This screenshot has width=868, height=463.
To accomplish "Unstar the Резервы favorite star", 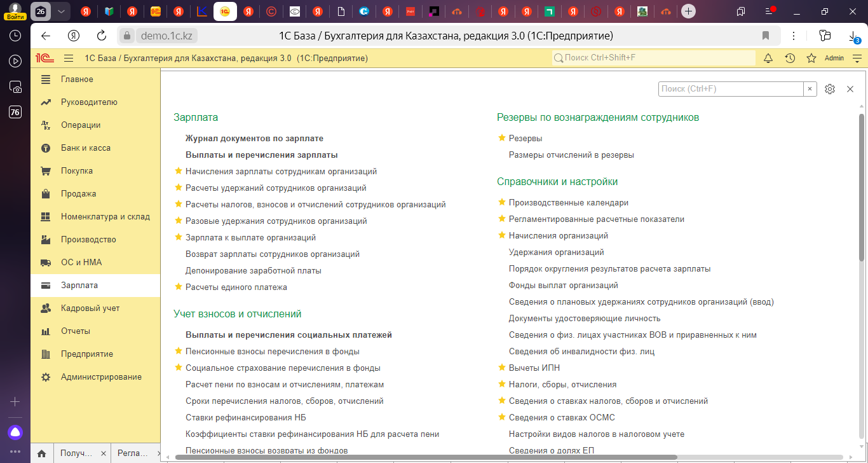I will [502, 138].
